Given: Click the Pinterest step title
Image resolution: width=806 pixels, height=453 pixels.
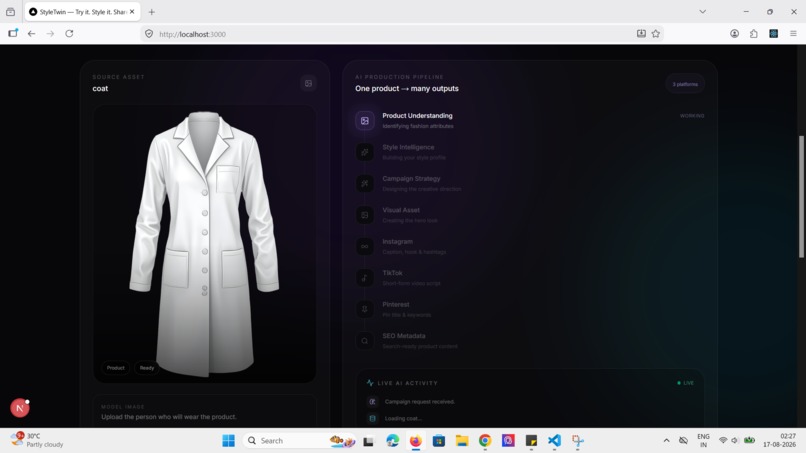Looking at the screenshot, I should 396,304.
